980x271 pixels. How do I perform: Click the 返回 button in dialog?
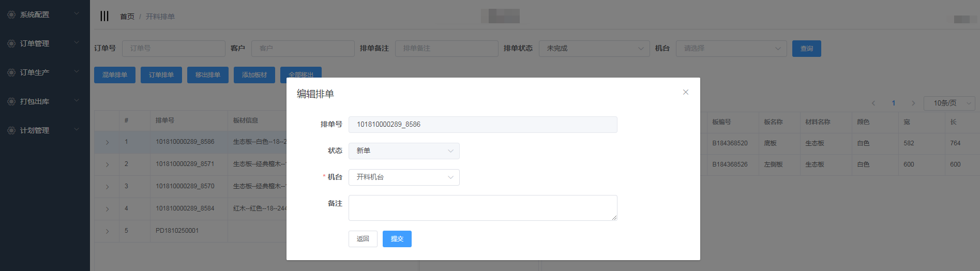click(363, 239)
